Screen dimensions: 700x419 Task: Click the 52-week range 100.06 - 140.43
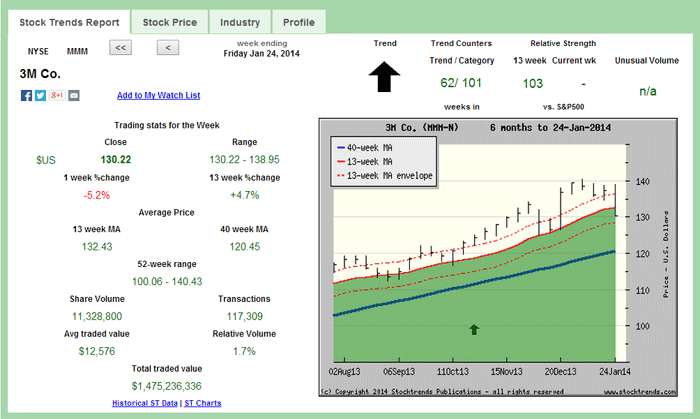click(x=167, y=282)
